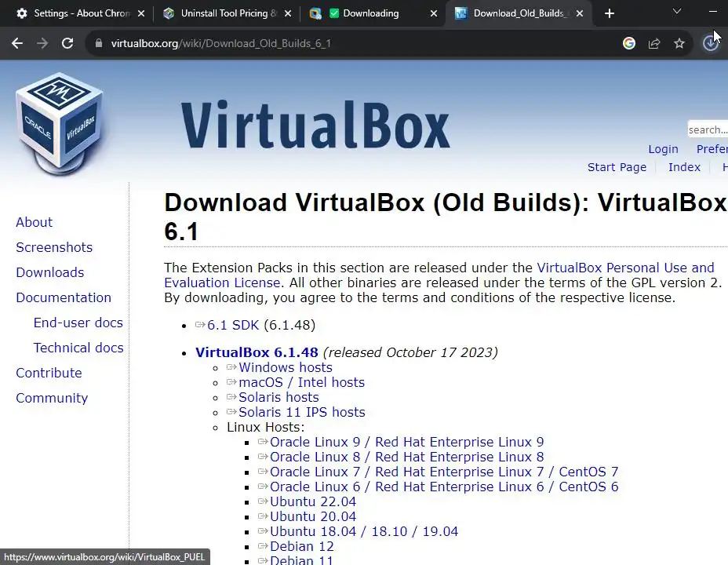Close the Download_Old_Builds tab
This screenshot has height=565, width=728.
tap(580, 13)
